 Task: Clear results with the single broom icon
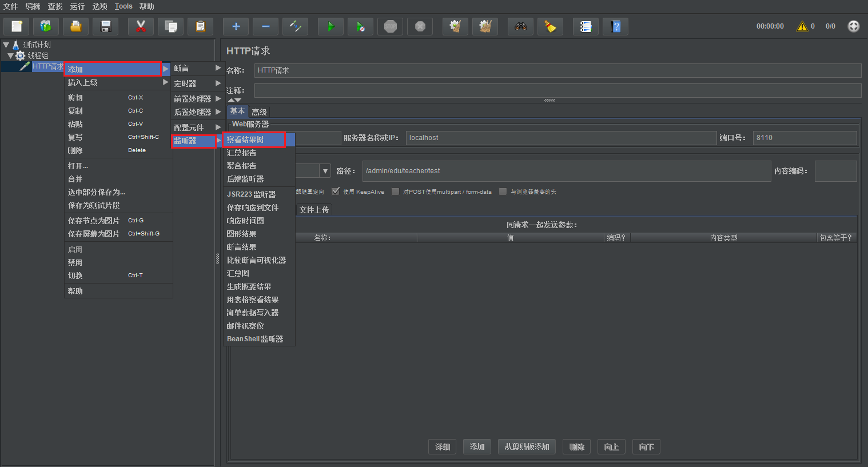[x=455, y=26]
